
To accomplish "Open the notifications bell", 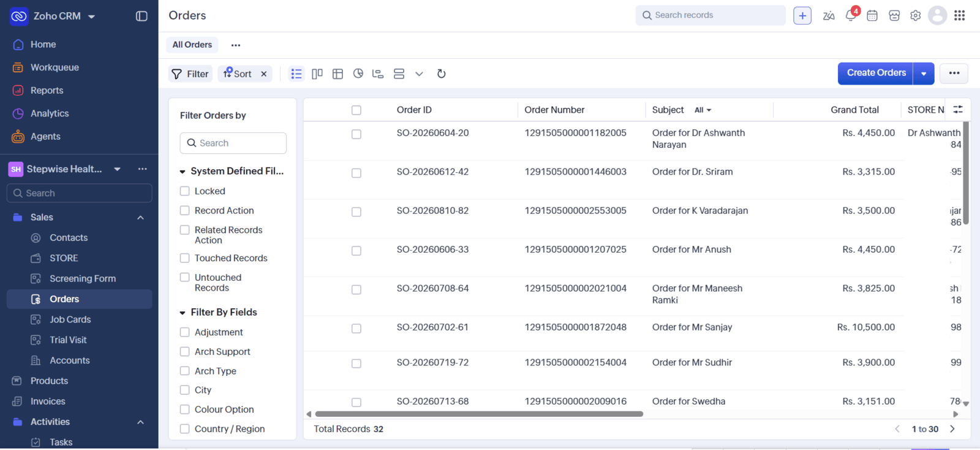I will pyautogui.click(x=851, y=16).
